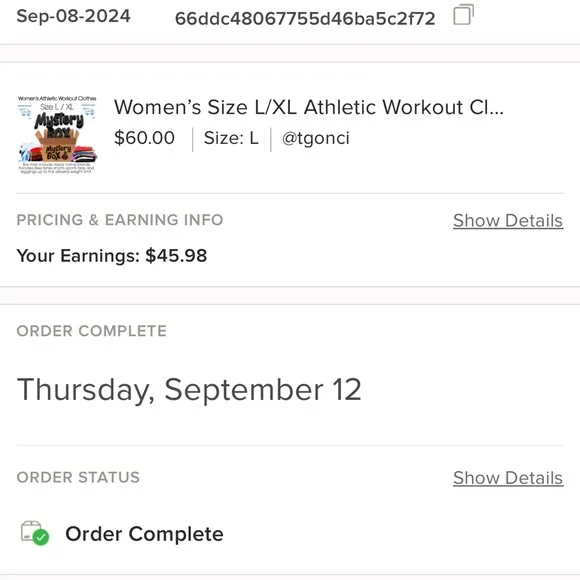Viewport: 580px width, 580px height.
Task: Click the Thursday, September 12 completion date
Action: (189, 390)
